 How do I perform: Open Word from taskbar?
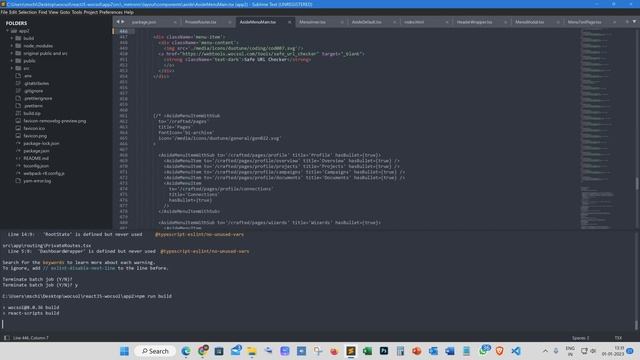click(450, 351)
